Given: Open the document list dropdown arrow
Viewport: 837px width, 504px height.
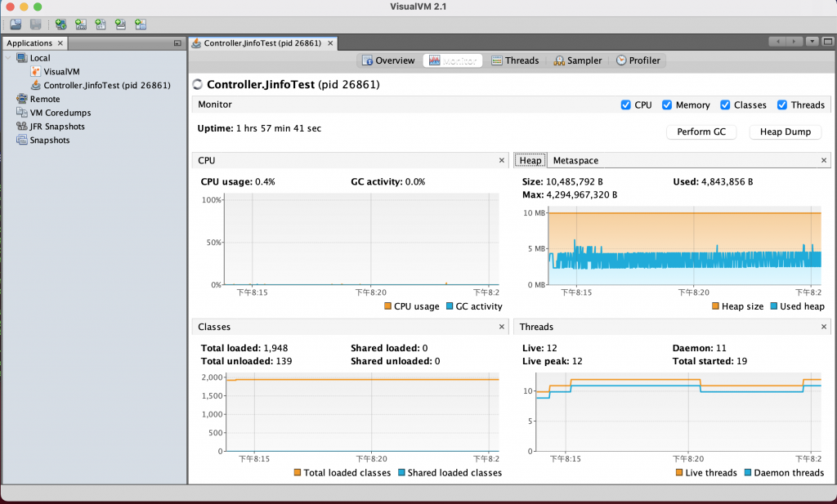Looking at the screenshot, I should [x=812, y=42].
